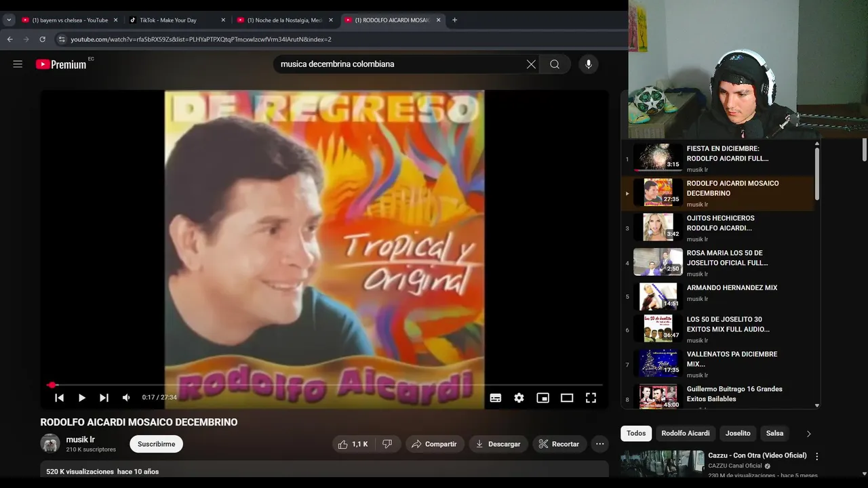
Task: Dislike this video
Action: (387, 444)
